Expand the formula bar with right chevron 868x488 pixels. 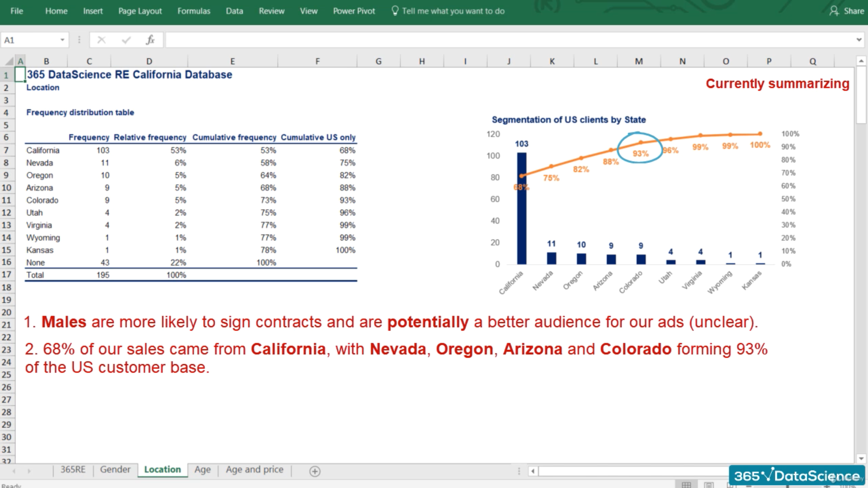tap(859, 40)
